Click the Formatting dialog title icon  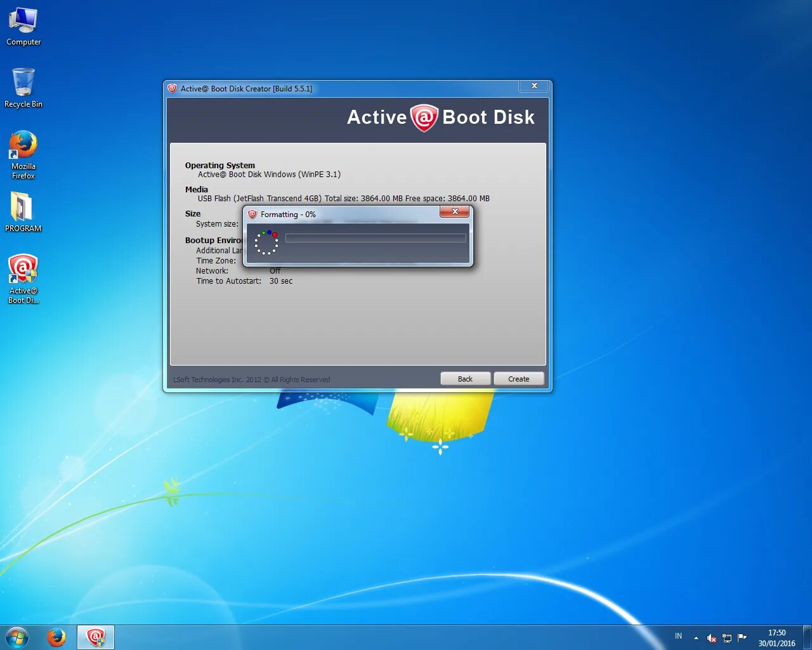coord(252,215)
